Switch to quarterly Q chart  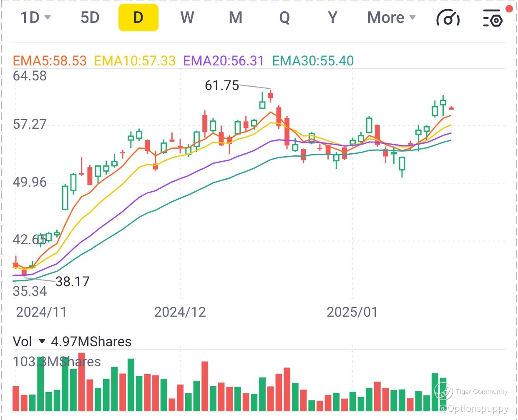point(284,17)
